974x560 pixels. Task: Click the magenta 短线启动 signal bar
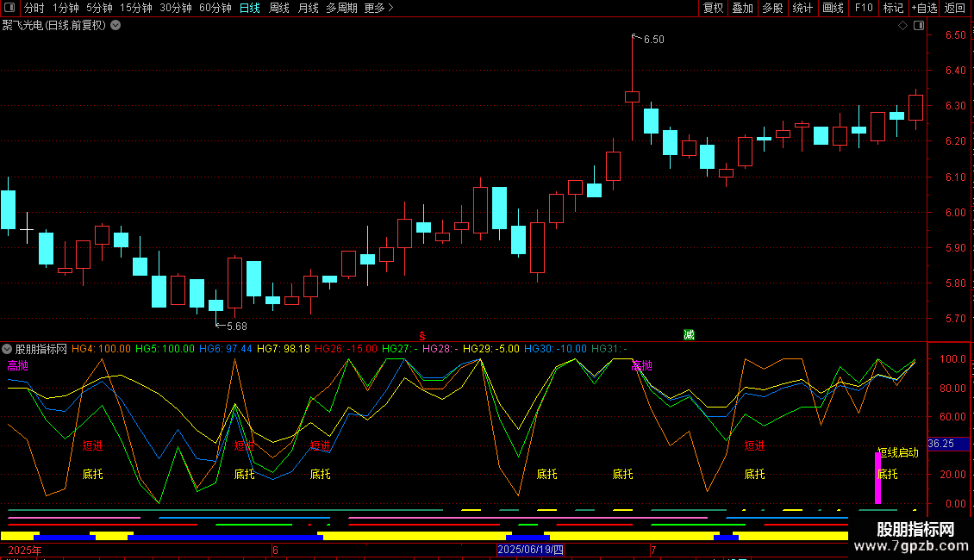877,478
